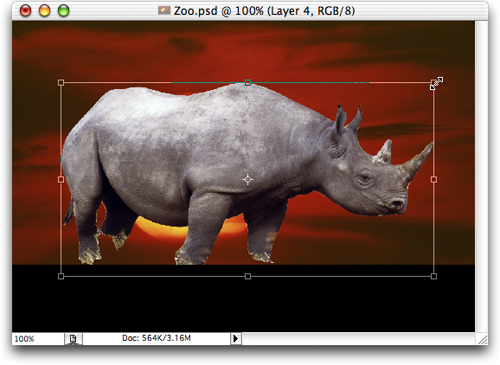Viewport: 500px width, 365px height.
Task: Click the transform center reference point crosshair
Action: click(x=248, y=180)
